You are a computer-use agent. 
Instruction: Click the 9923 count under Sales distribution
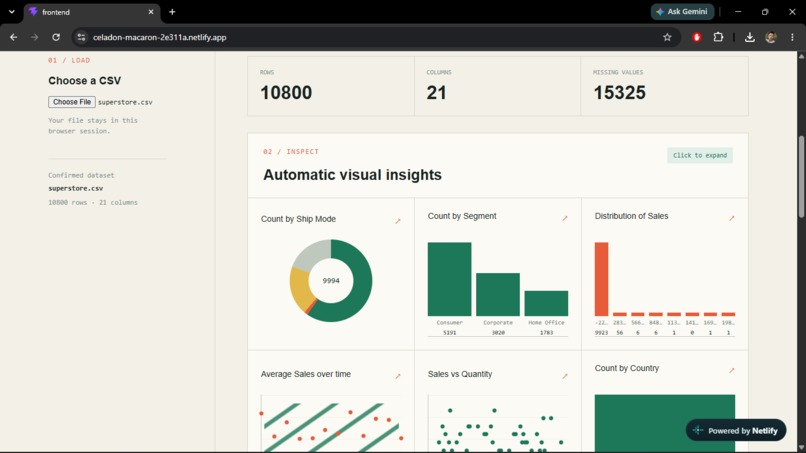tap(601, 333)
